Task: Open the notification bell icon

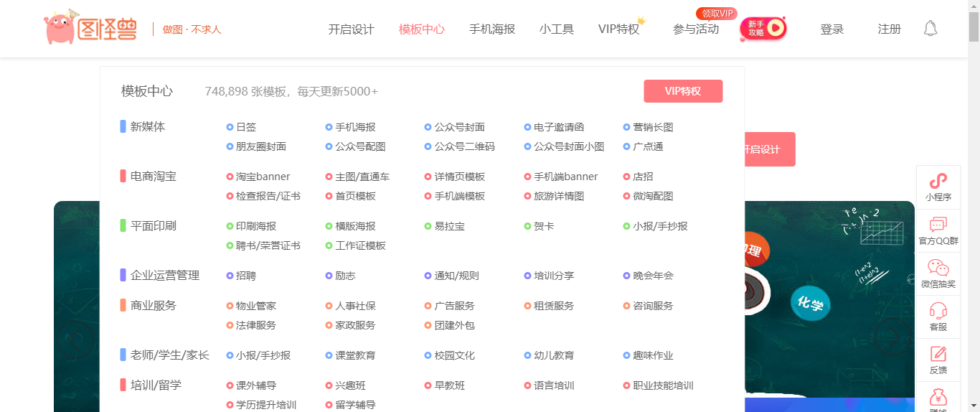Action: point(930,29)
